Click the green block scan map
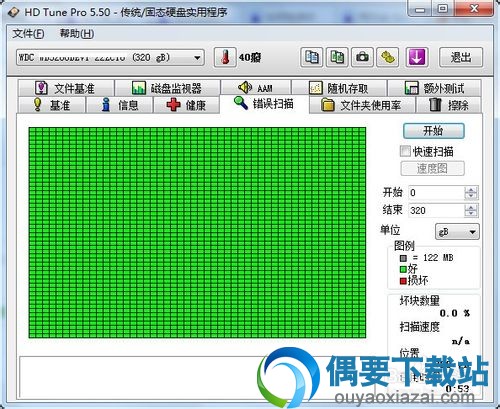The image size is (500, 409). point(197,233)
